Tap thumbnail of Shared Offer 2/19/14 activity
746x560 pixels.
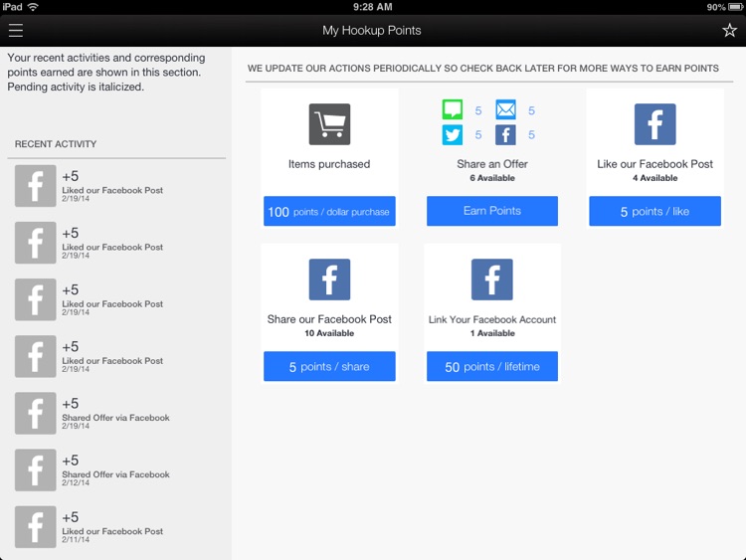[x=36, y=413]
